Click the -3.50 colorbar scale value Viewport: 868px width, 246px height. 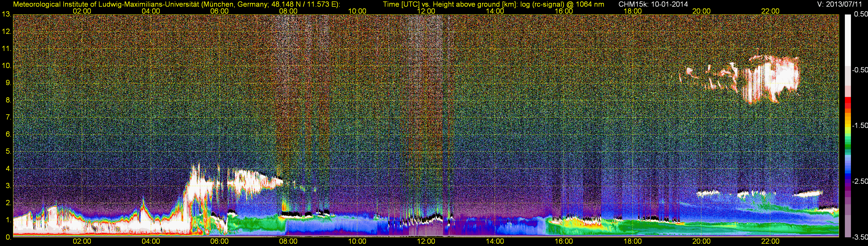coord(860,237)
